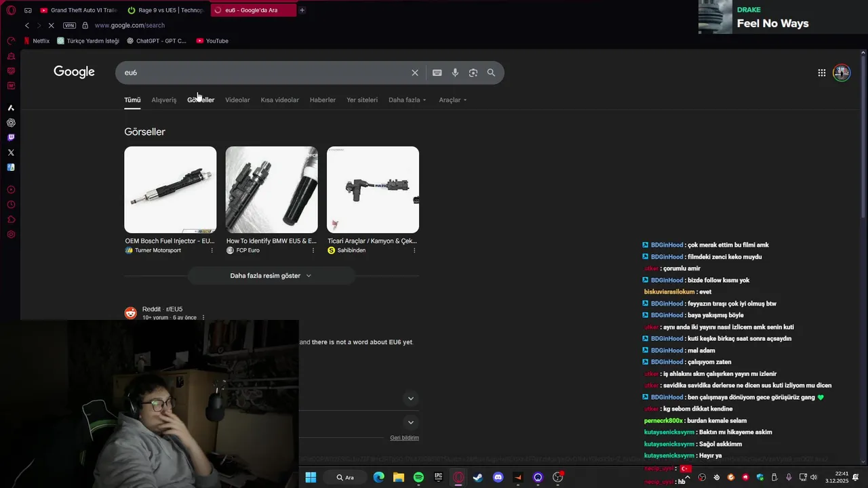The height and width of the screenshot is (488, 868).
Task: Open Türkçe Yardım İsteği bookmark
Action: point(88,41)
